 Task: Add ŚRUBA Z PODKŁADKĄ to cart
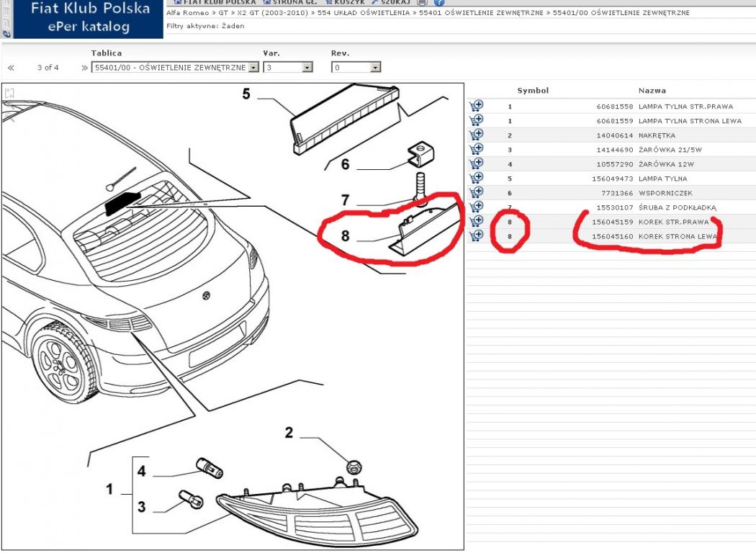476,207
